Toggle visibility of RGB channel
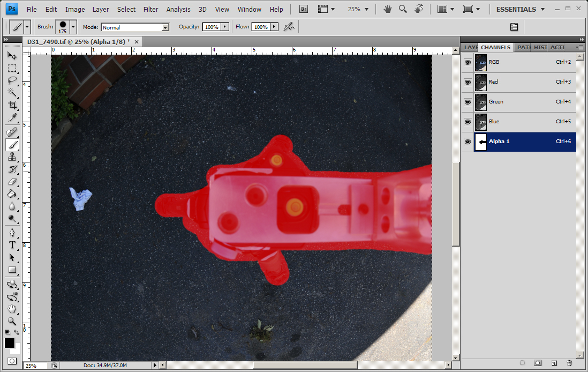This screenshot has width=588, height=372. point(468,62)
